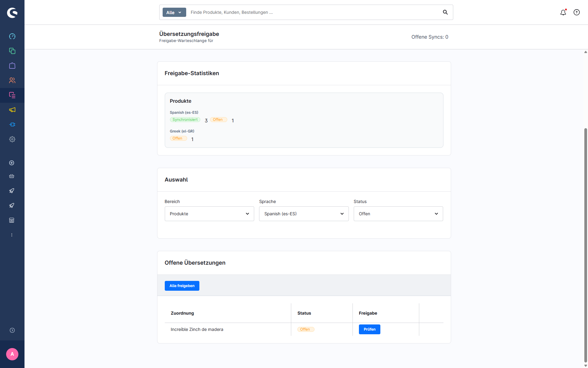This screenshot has height=368, width=588.
Task: Open the user avatar A menu
Action: (12, 354)
